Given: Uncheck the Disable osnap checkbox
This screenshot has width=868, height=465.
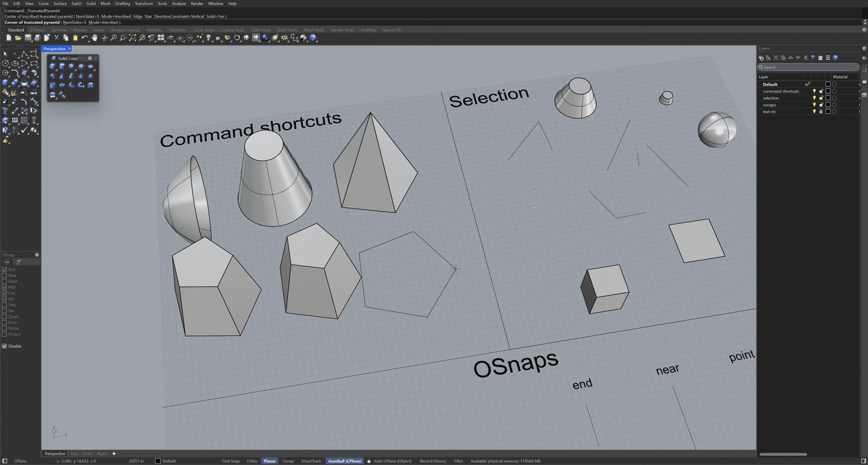Looking at the screenshot, I should coord(5,346).
